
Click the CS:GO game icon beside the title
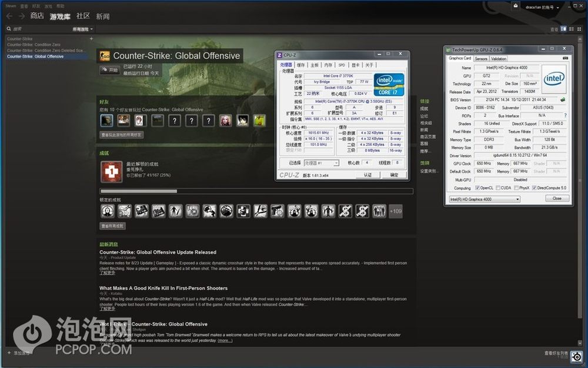tap(105, 56)
